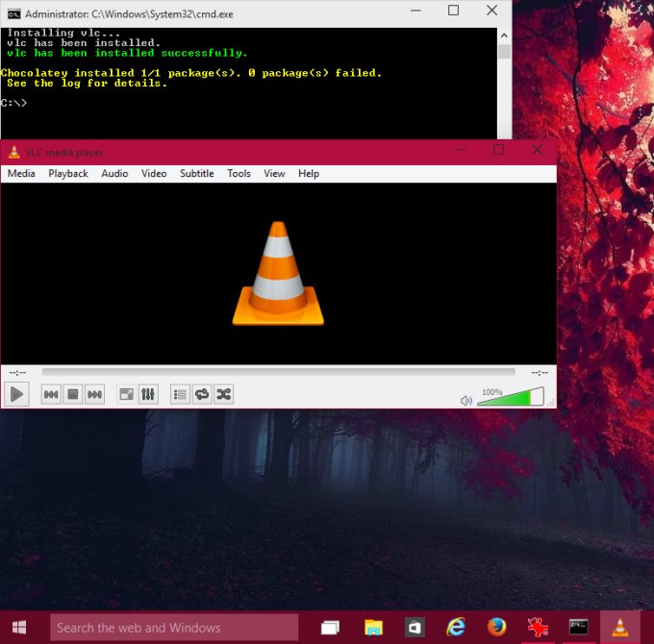Open the Tools menu in VLC
Image resolution: width=654 pixels, height=644 pixels.
click(x=239, y=173)
